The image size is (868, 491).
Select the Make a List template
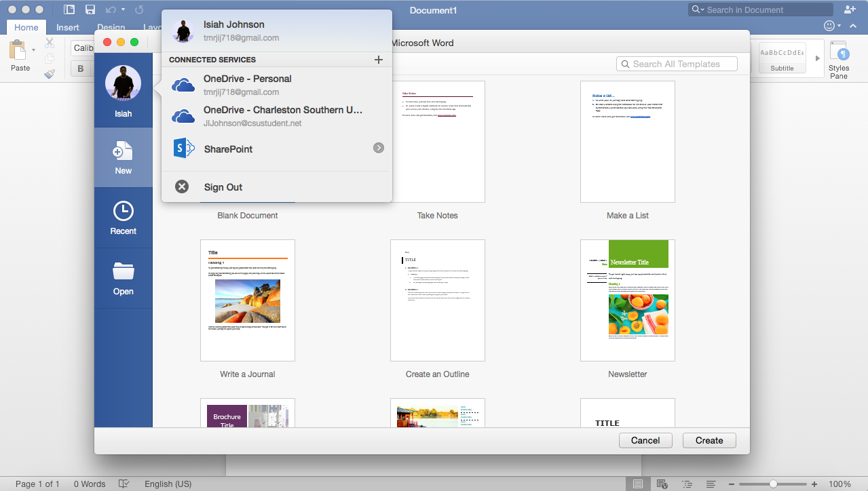point(628,142)
